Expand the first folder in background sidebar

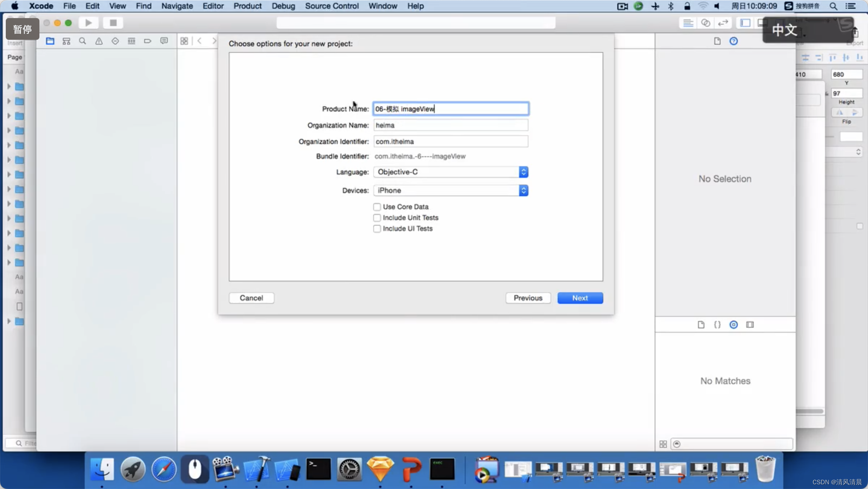click(x=9, y=86)
